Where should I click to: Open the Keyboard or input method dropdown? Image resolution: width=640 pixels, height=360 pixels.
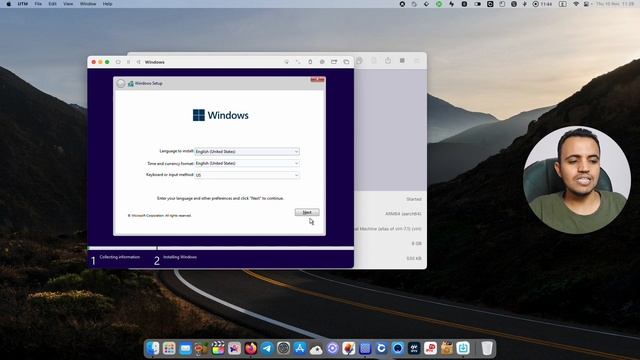tap(247, 175)
